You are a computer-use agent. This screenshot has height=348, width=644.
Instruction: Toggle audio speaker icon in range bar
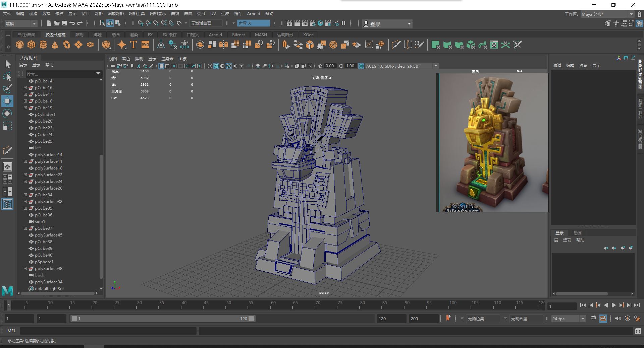618,319
